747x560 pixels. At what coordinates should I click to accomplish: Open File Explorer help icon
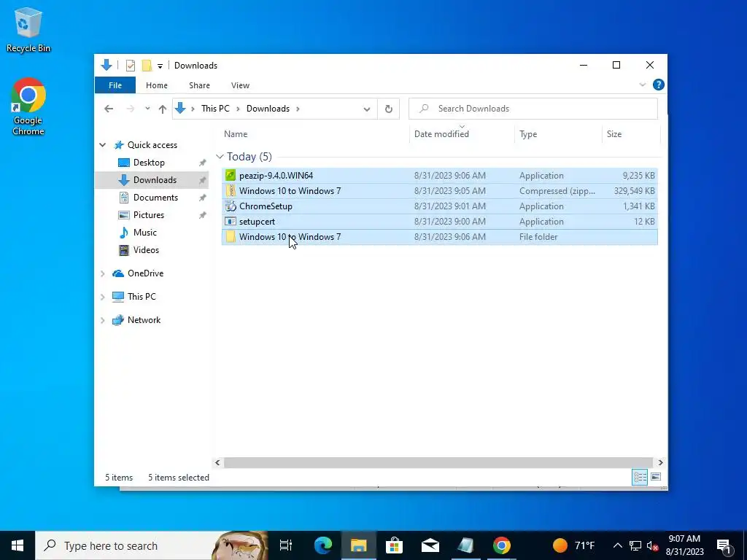[x=659, y=85]
